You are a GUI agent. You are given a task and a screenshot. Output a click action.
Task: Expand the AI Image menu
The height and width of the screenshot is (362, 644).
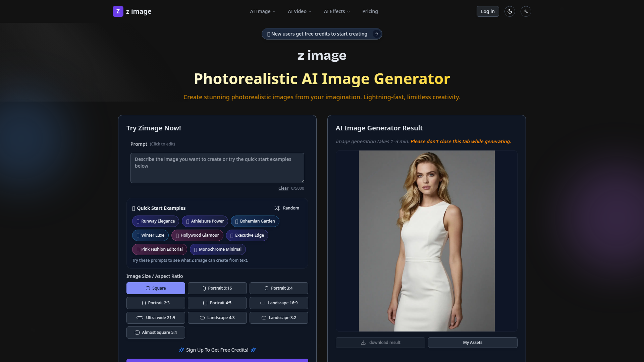tap(263, 11)
